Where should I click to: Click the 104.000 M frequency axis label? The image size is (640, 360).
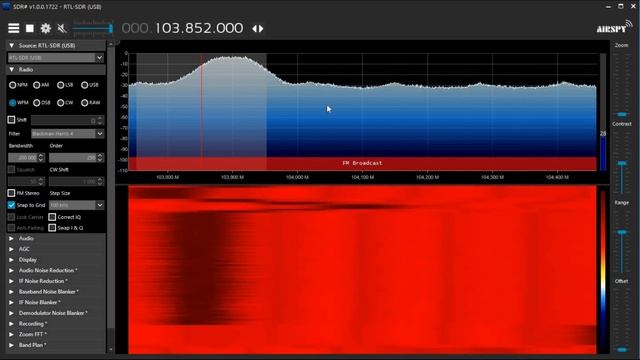[297, 177]
